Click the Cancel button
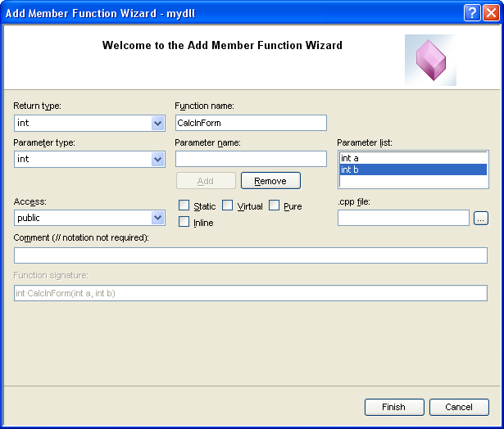 [x=459, y=407]
